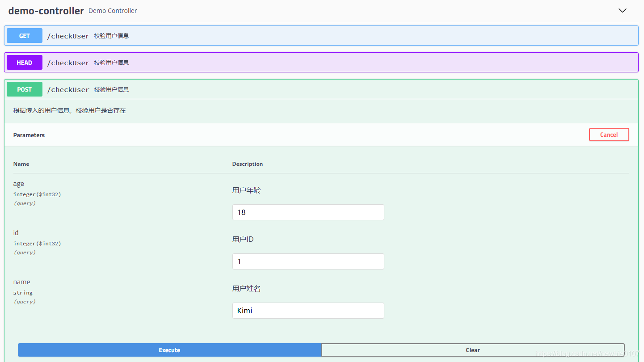Select the 'integer($int32)' type under age
Image resolution: width=644 pixels, height=362 pixels.
(x=37, y=194)
